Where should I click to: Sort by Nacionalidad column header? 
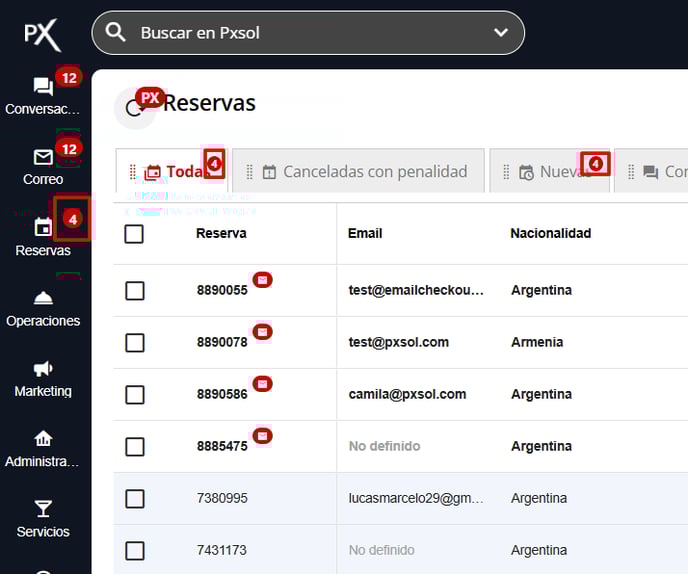pos(550,233)
